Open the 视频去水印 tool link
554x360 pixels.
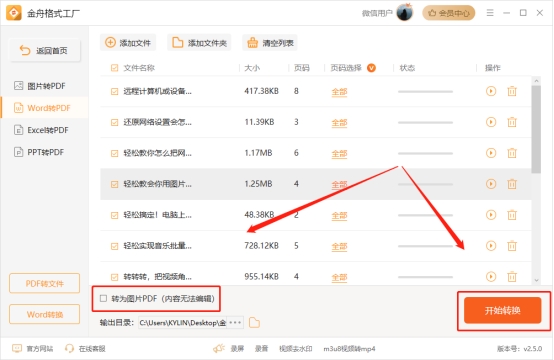coord(296,349)
